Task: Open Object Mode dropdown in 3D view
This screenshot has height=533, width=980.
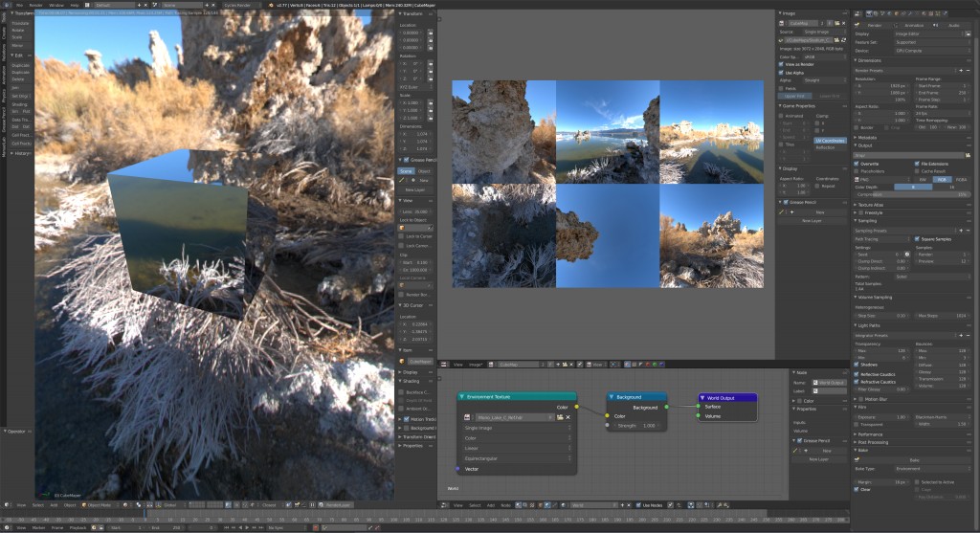Action: (100, 505)
